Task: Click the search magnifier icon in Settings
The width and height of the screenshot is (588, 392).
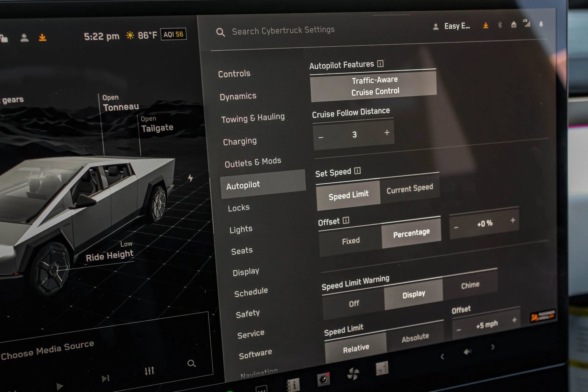Action: [220, 32]
